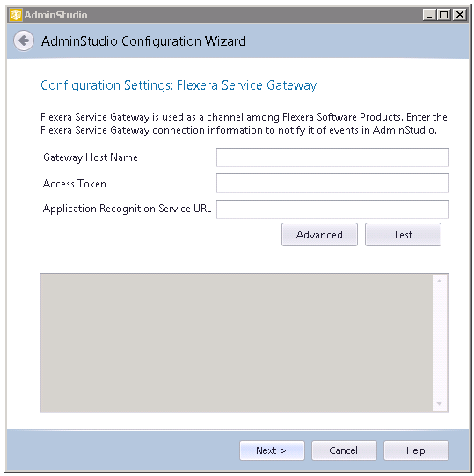Cancel the configuration wizard
The width and height of the screenshot is (474, 476).
(x=344, y=450)
